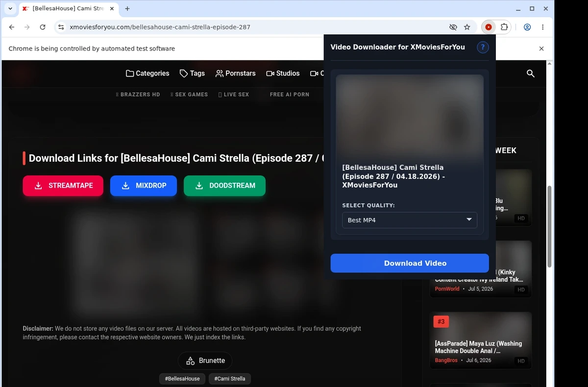The height and width of the screenshot is (387, 588).
Task: Click the help question mark in downloader
Action: pyautogui.click(x=483, y=47)
